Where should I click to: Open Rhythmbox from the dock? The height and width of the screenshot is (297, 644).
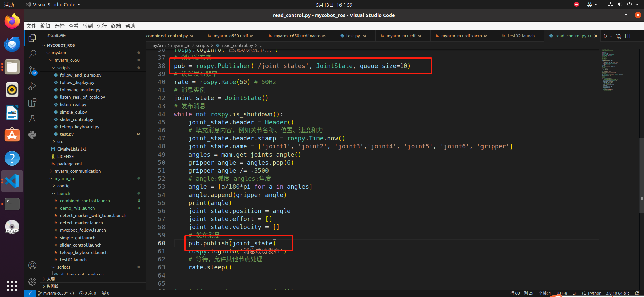(x=12, y=90)
